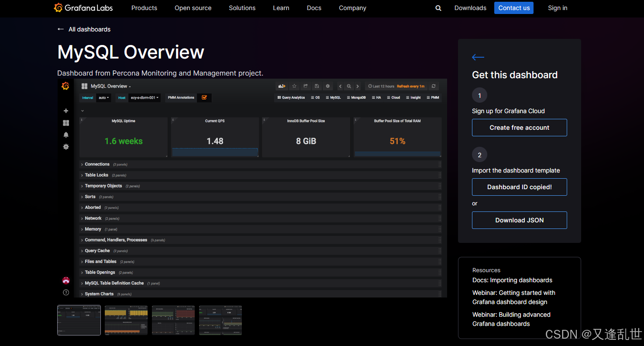This screenshot has height=346, width=644.
Task: Expand the Temporary Objects row
Action: 260,186
